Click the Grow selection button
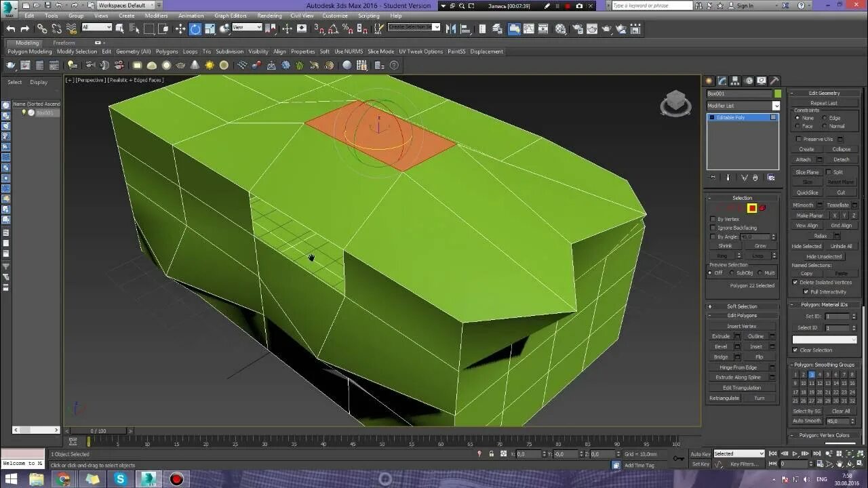 [x=760, y=246]
